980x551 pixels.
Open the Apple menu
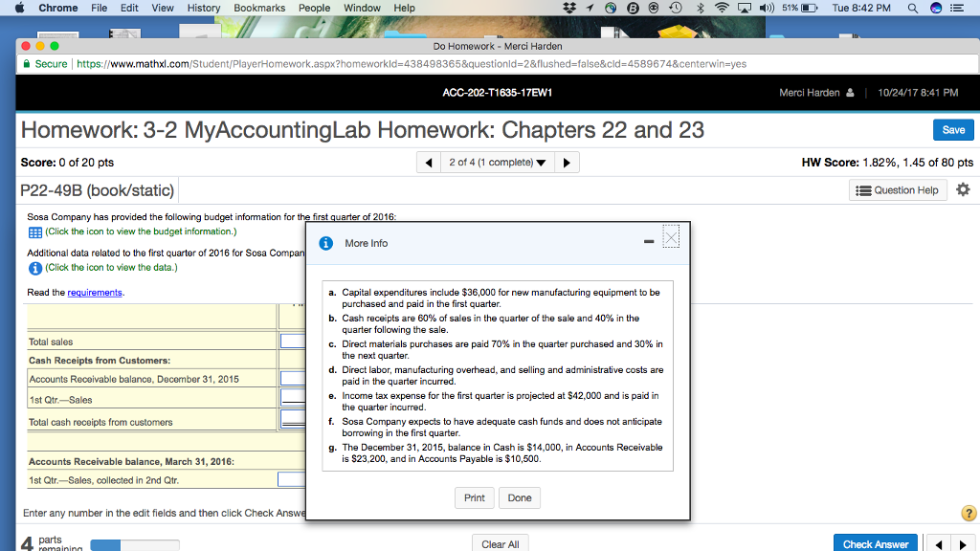(x=19, y=8)
